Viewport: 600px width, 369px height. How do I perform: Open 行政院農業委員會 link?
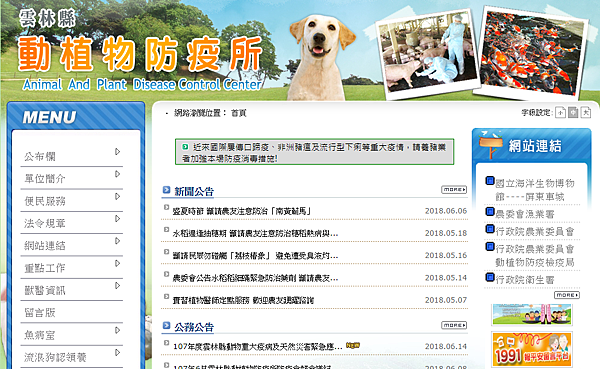(535, 232)
